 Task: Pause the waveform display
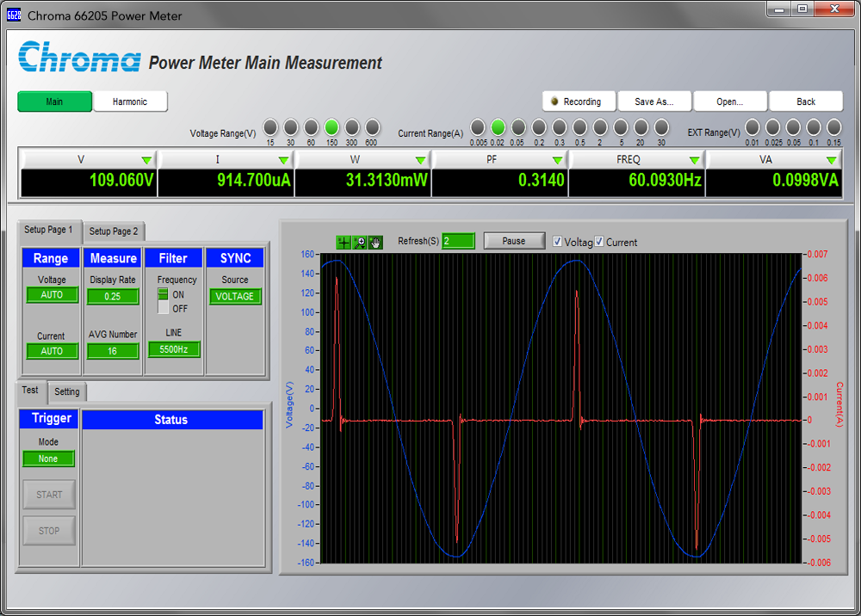point(514,241)
